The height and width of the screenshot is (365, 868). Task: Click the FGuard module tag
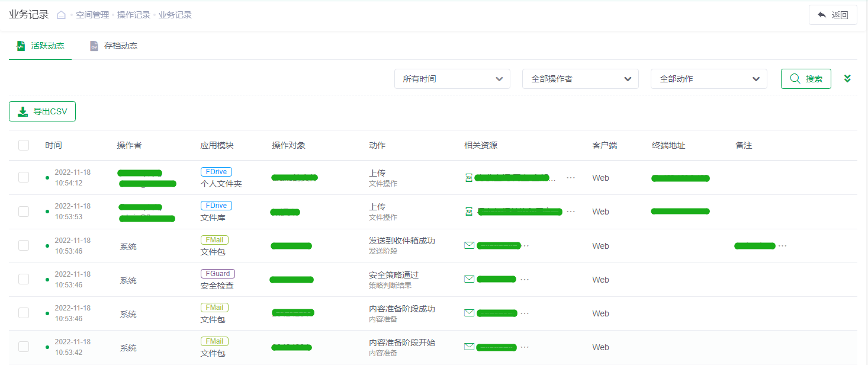(217, 274)
